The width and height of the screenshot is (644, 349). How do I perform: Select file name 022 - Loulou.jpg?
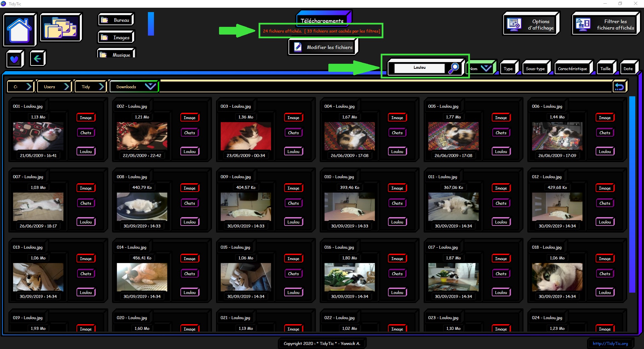(339, 318)
